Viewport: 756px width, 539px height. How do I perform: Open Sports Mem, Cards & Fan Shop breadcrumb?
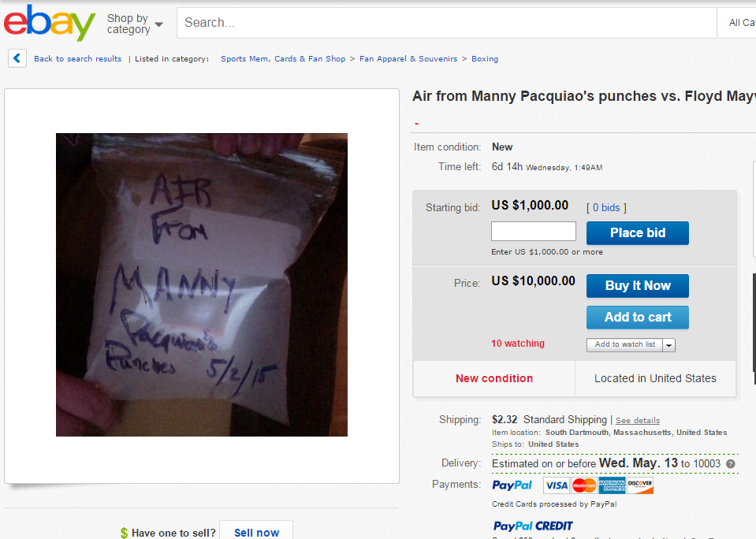click(x=283, y=59)
